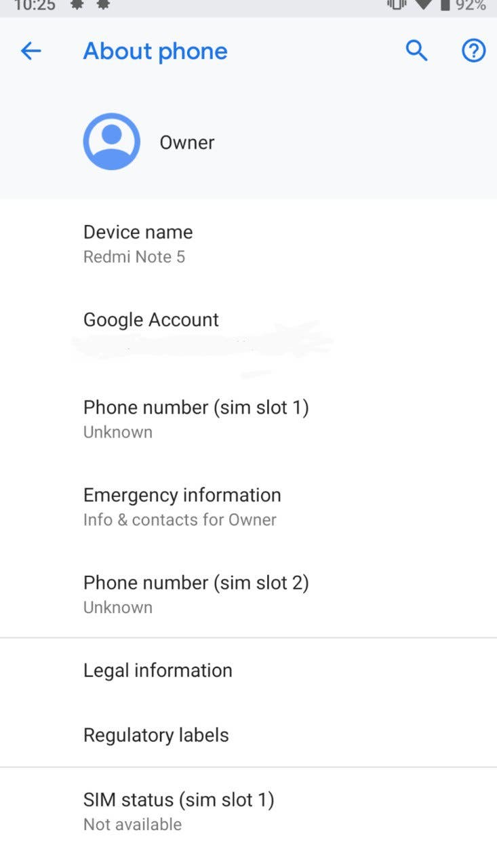Image resolution: width=497 pixels, height=868 pixels.
Task: Tap the back arrow icon
Action: coord(31,51)
